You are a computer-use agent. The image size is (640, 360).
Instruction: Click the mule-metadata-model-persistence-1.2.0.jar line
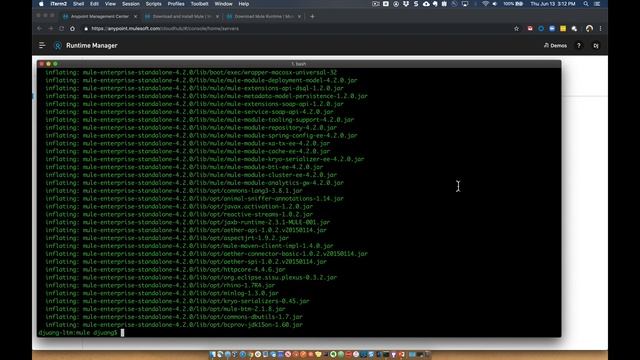pyautogui.click(x=206, y=96)
